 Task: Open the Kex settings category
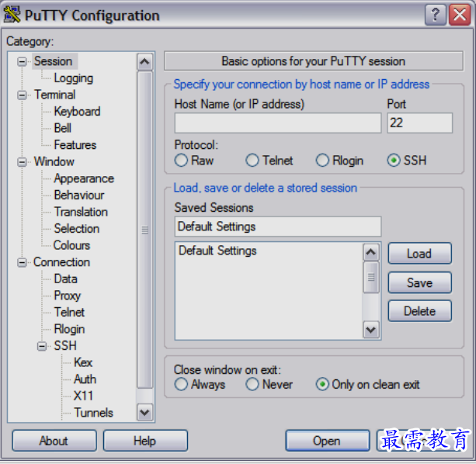(83, 362)
